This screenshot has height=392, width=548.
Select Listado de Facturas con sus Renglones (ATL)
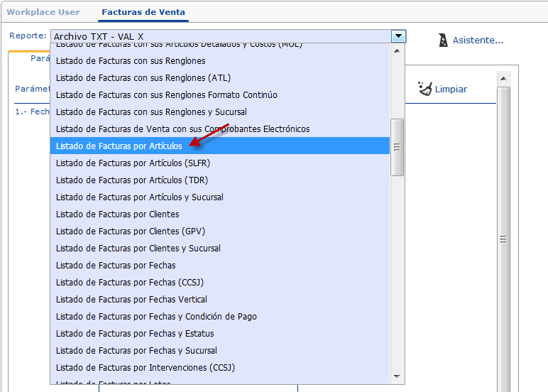[x=143, y=77]
